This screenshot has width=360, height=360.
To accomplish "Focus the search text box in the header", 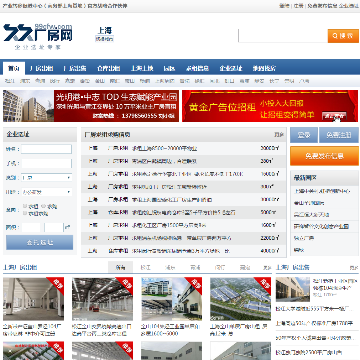I will pyautogui.click(x=283, y=36).
